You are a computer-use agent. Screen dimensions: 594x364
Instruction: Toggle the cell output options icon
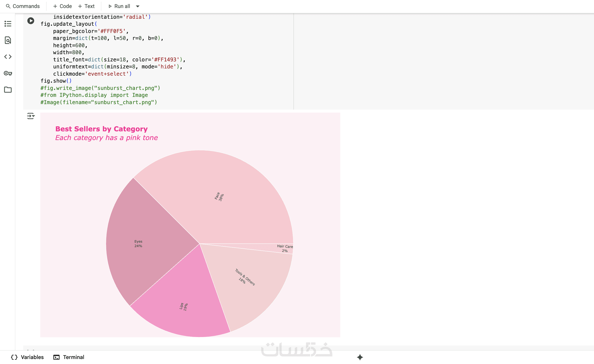31,116
